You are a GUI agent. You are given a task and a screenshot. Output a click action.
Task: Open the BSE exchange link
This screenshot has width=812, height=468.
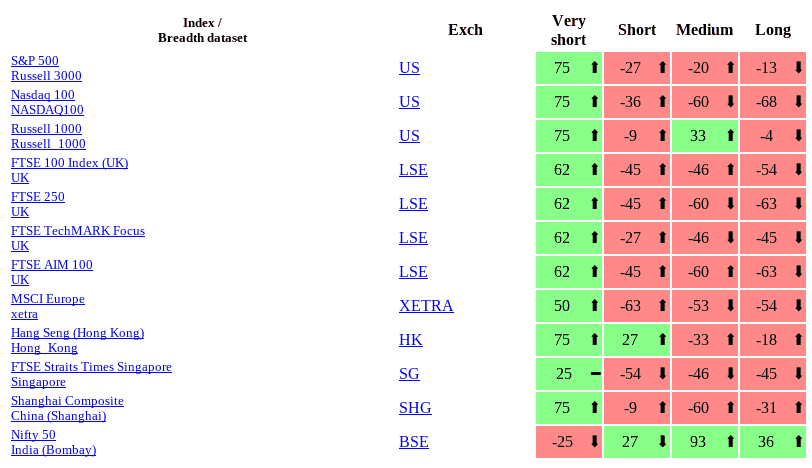(414, 442)
